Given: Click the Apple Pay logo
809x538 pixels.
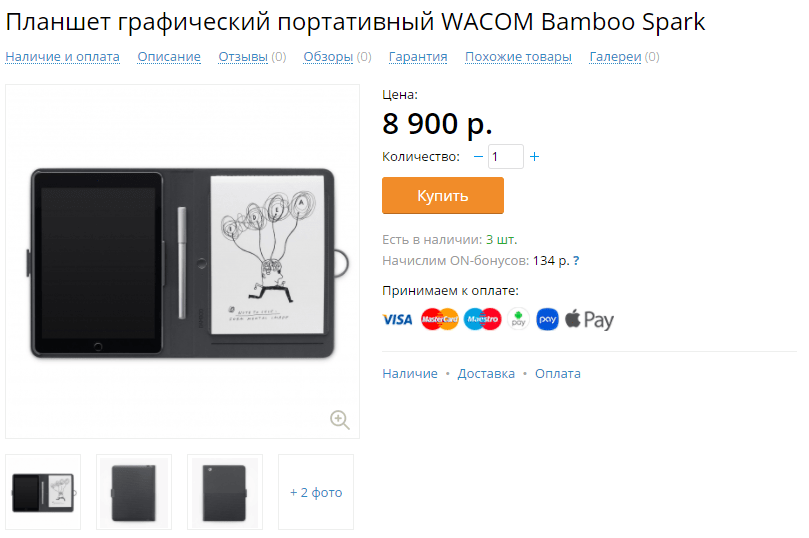Looking at the screenshot, I should [x=589, y=320].
